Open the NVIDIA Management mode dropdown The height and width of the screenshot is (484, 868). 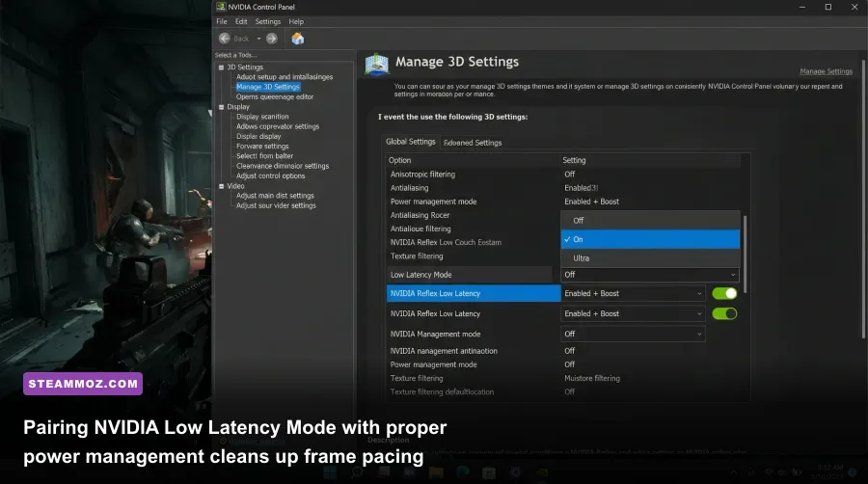pos(633,335)
